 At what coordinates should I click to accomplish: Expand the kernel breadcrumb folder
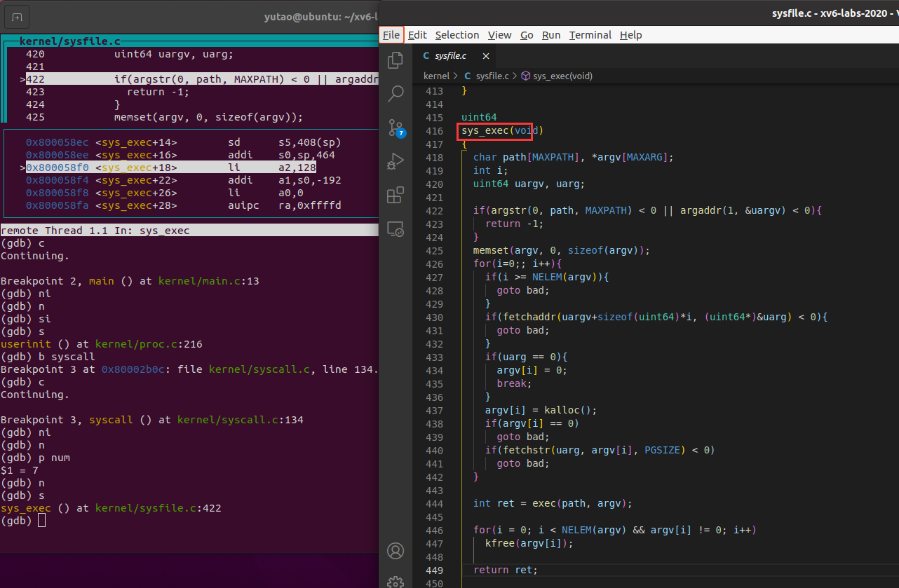click(x=436, y=76)
